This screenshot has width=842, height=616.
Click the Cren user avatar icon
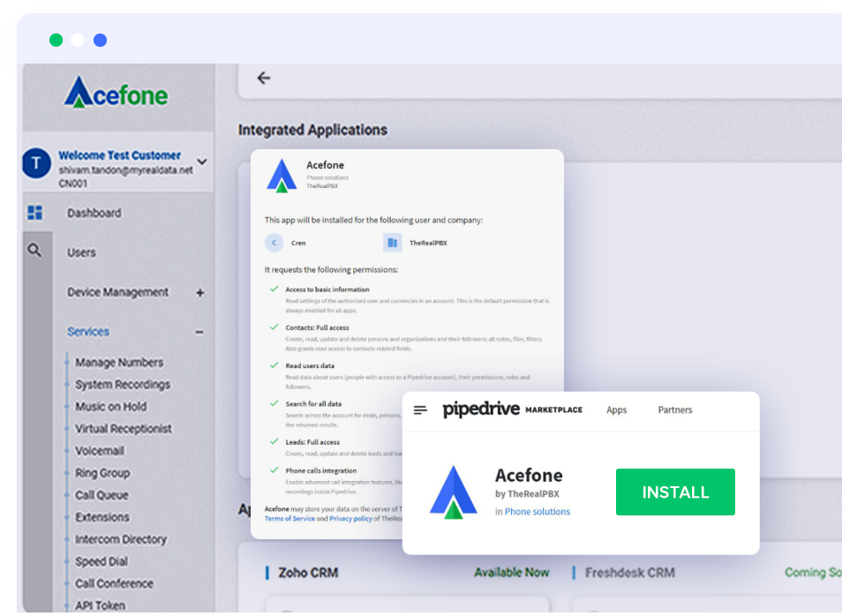pyautogui.click(x=274, y=243)
